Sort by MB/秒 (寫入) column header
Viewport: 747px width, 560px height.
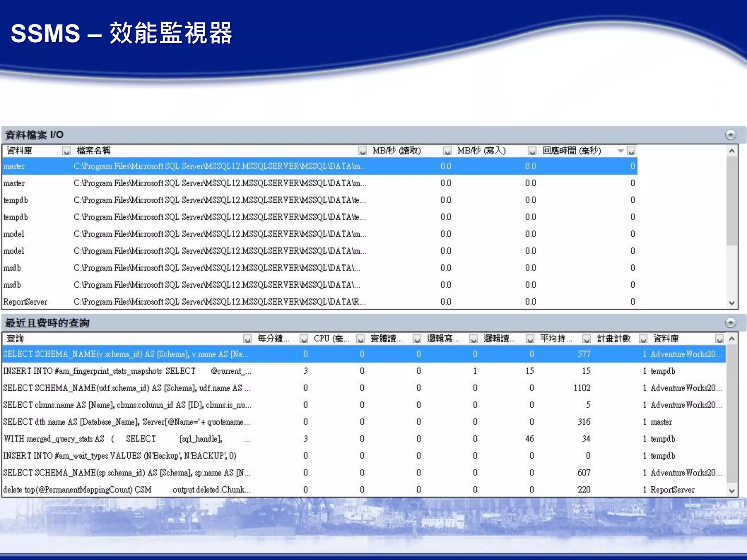[x=482, y=150]
